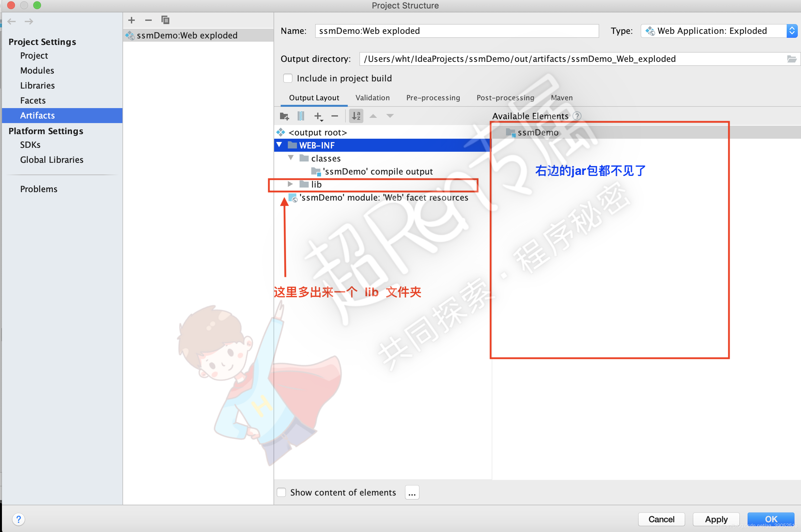The height and width of the screenshot is (532, 801).
Task: Open Global Libraries settings
Action: (51, 160)
